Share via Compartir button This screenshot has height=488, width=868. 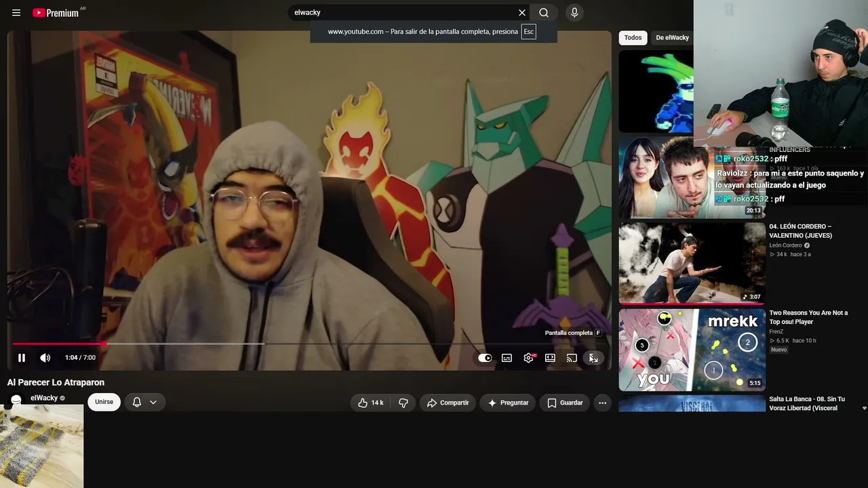tap(448, 403)
